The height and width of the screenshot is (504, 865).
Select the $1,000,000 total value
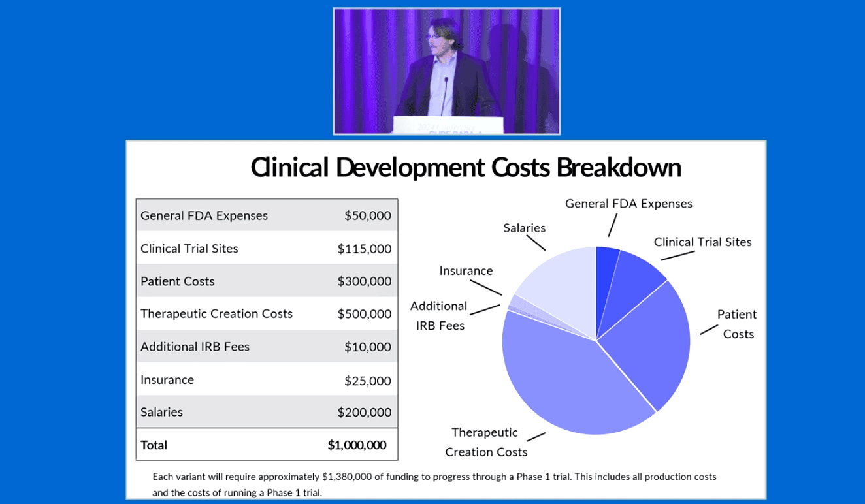tap(357, 445)
